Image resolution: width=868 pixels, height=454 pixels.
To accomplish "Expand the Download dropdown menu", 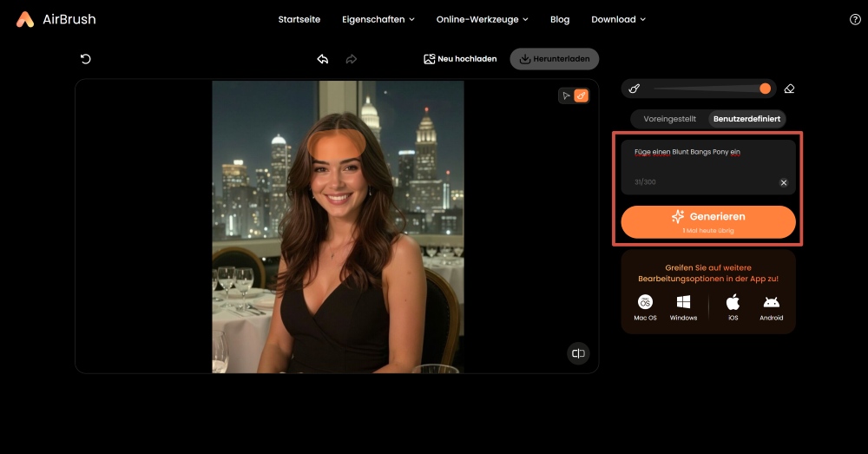I will tap(618, 19).
